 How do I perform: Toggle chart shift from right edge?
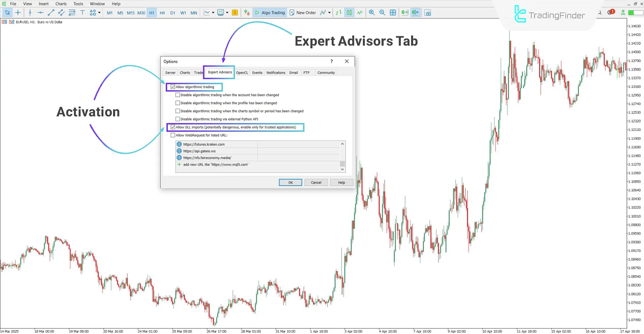coord(415,12)
